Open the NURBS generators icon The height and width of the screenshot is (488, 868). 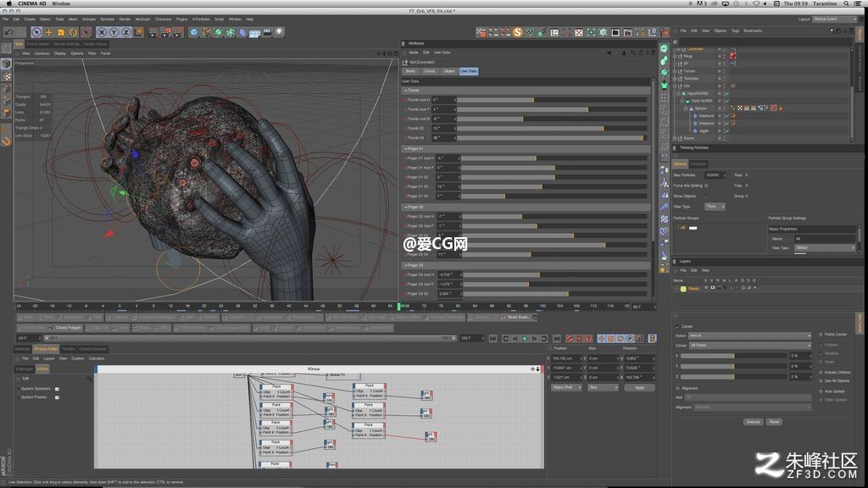click(x=218, y=33)
